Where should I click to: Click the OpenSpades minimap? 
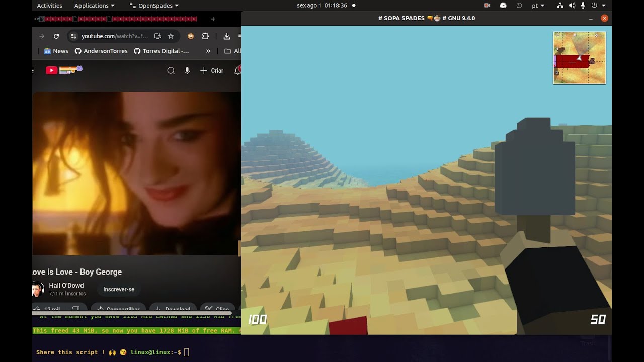click(x=580, y=58)
